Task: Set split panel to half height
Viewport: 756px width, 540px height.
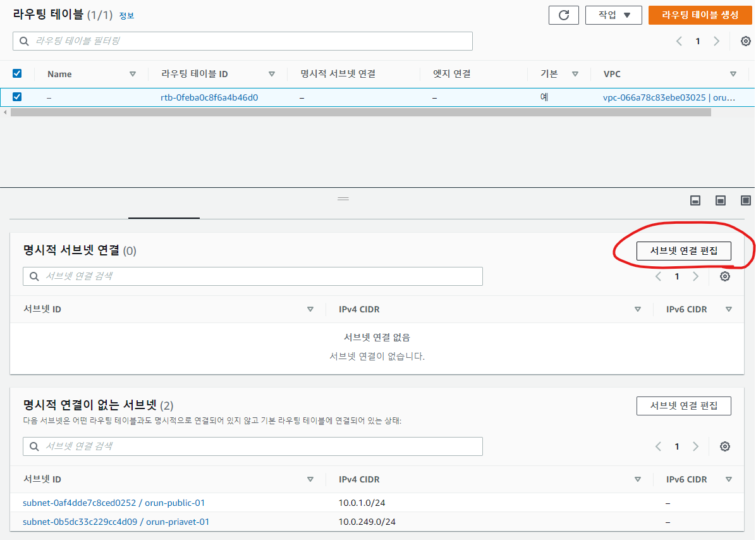Action: [721, 200]
